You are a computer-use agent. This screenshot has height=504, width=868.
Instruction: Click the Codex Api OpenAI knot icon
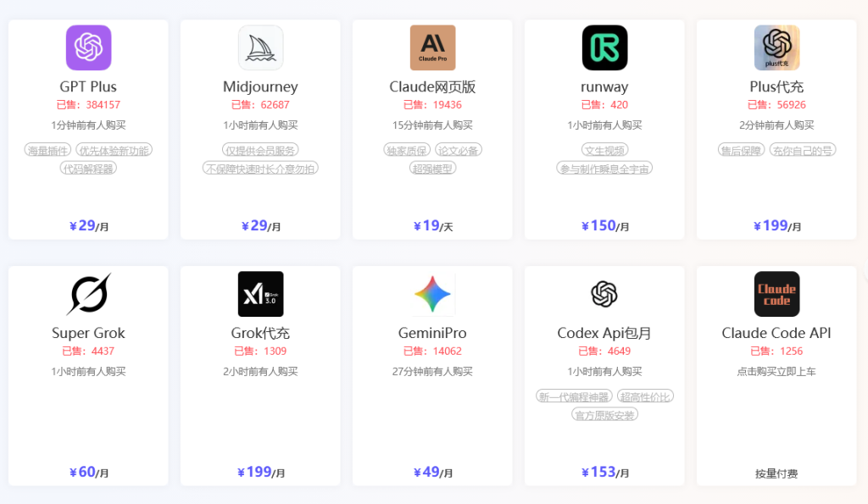point(604,294)
